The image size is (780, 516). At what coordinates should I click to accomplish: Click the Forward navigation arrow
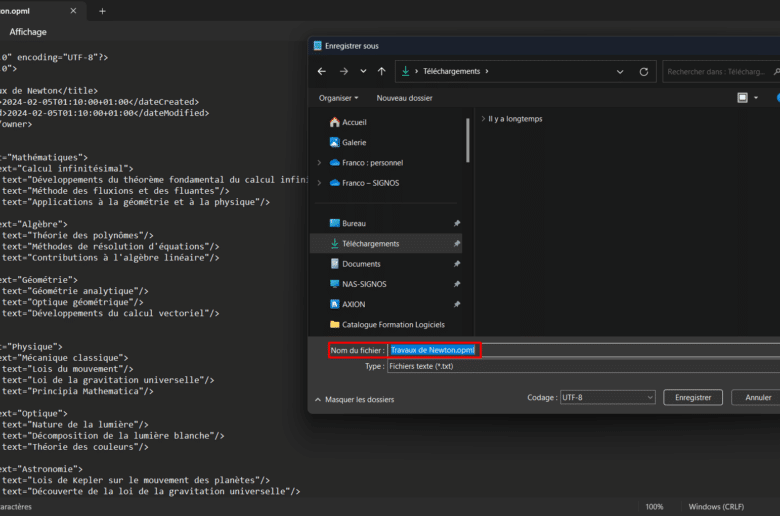342,72
